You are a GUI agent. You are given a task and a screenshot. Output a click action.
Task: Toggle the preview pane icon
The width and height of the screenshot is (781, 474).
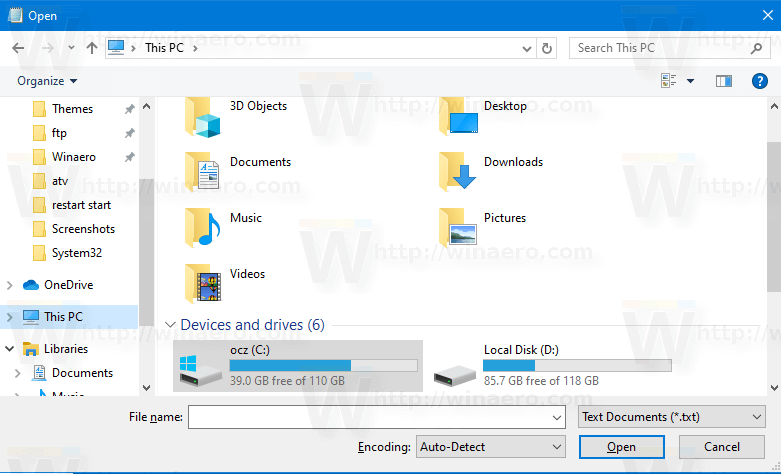tap(723, 81)
